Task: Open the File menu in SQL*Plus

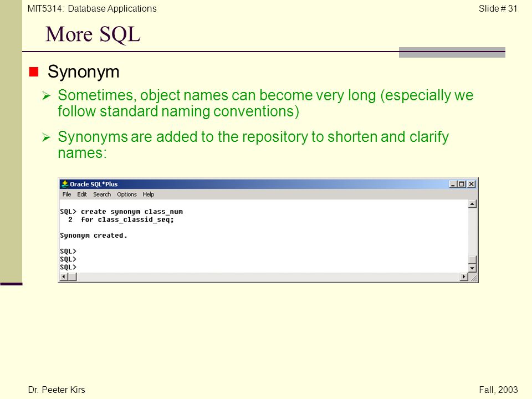Action: click(x=66, y=195)
